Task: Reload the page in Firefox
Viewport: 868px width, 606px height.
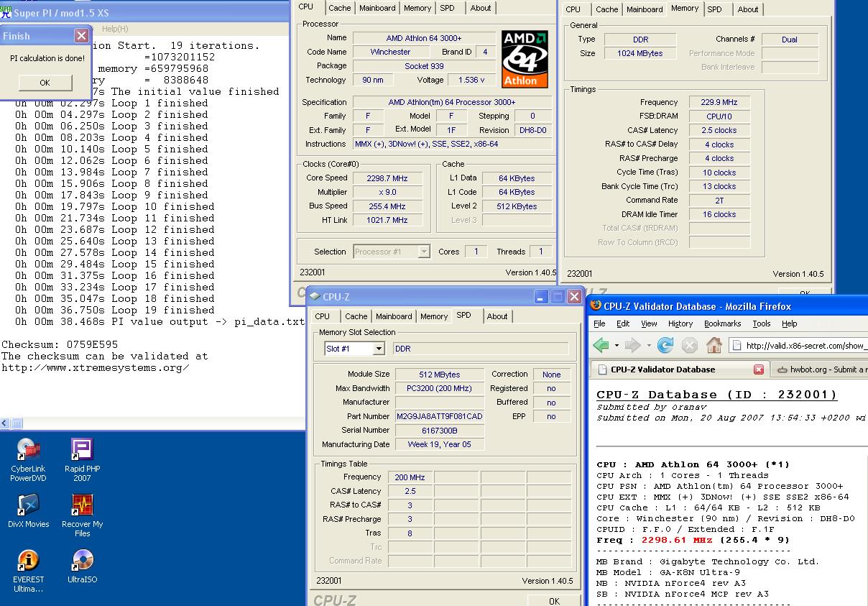Action: tap(665, 346)
